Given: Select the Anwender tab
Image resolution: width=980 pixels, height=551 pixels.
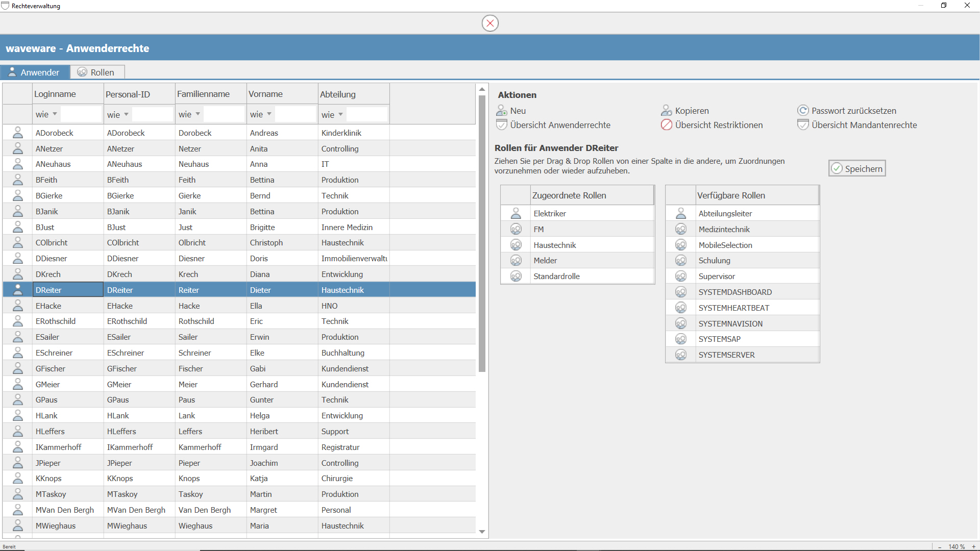Looking at the screenshot, I should coord(35,72).
